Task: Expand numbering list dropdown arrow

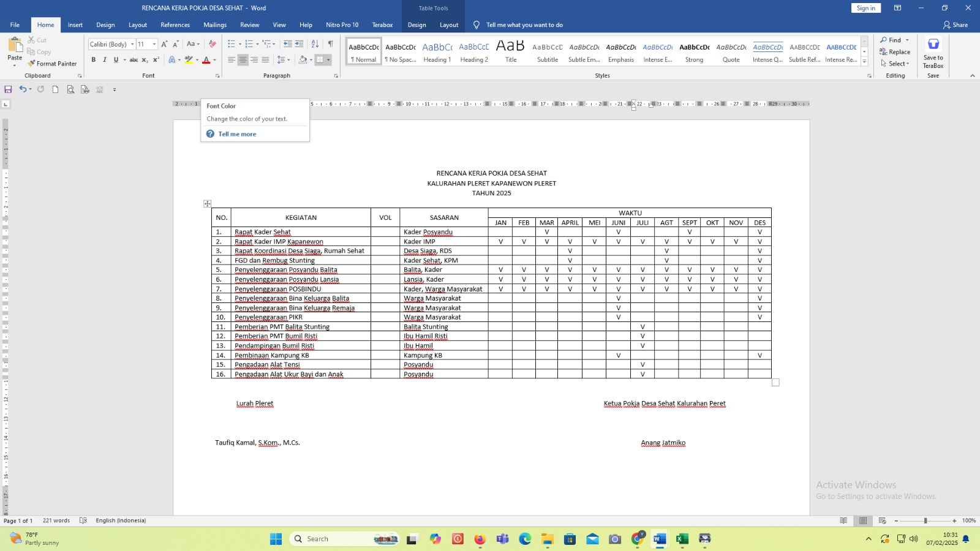Action: (257, 44)
